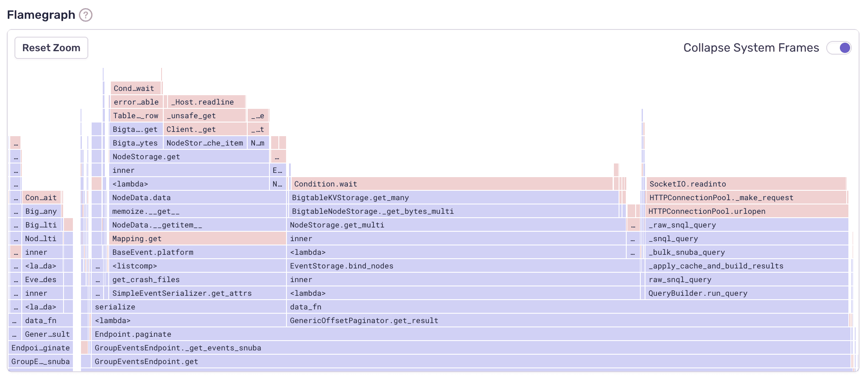Image resolution: width=868 pixels, height=379 pixels.
Task: Select the GroupEventsEndpoint.get frame
Action: pyautogui.click(x=469, y=362)
